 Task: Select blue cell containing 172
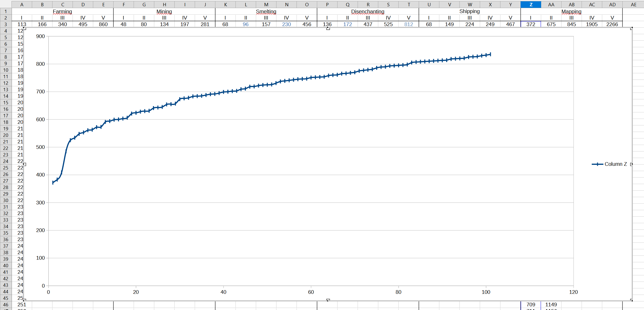[x=347, y=24]
